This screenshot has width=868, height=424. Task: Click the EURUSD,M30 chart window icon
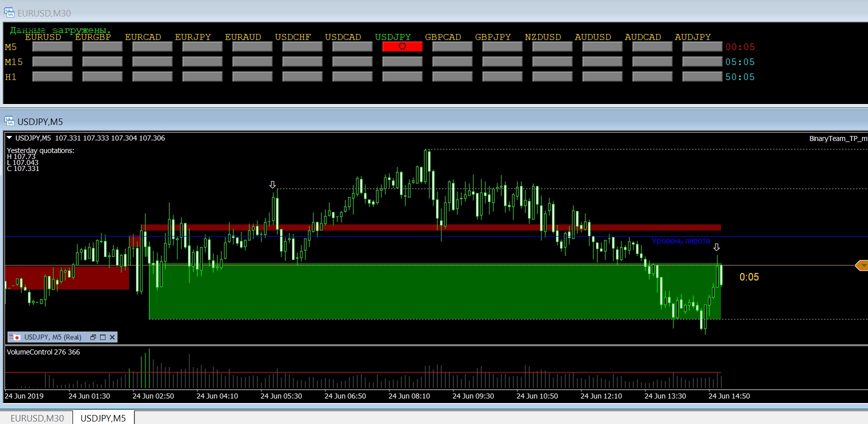point(9,12)
